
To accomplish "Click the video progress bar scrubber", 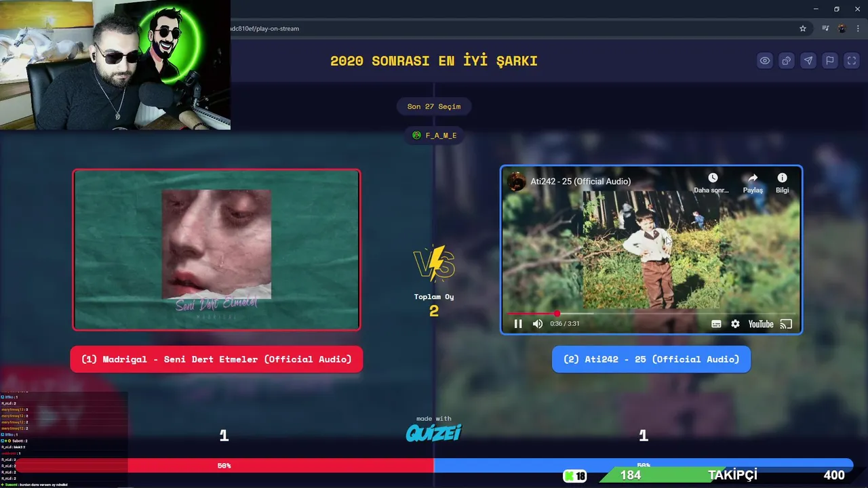I will 557,313.
